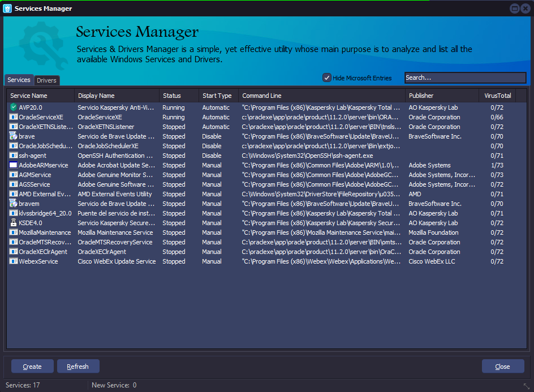Click 'OpenSSH Authentication' display name cell
Screen dimensions: 534x392
(x=115, y=156)
